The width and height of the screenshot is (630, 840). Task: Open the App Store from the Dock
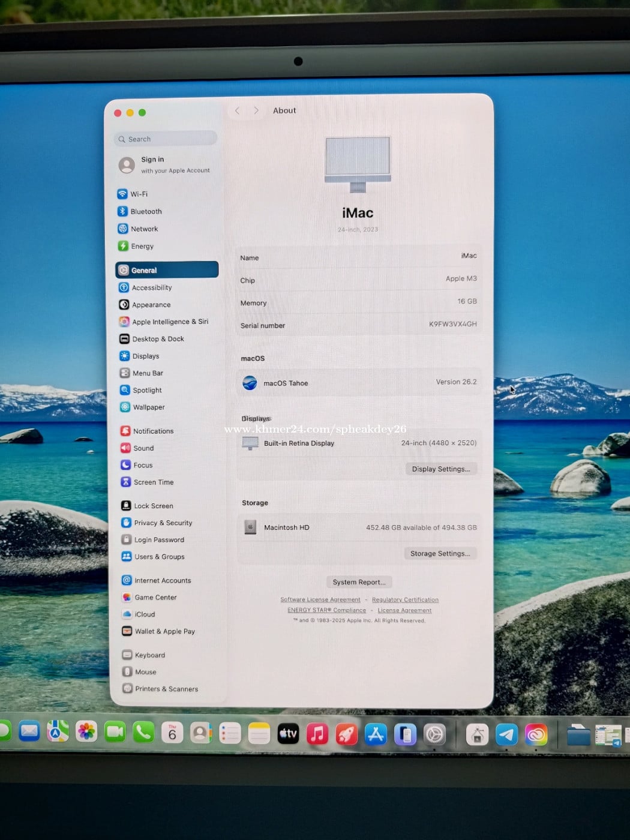click(x=376, y=734)
